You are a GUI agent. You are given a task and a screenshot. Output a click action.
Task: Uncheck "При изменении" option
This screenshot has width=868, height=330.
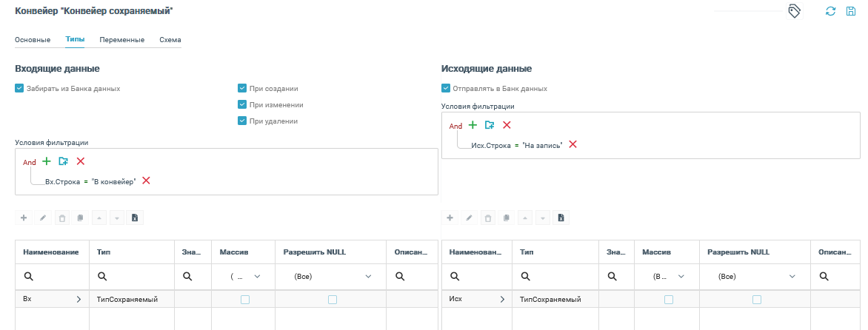[242, 104]
